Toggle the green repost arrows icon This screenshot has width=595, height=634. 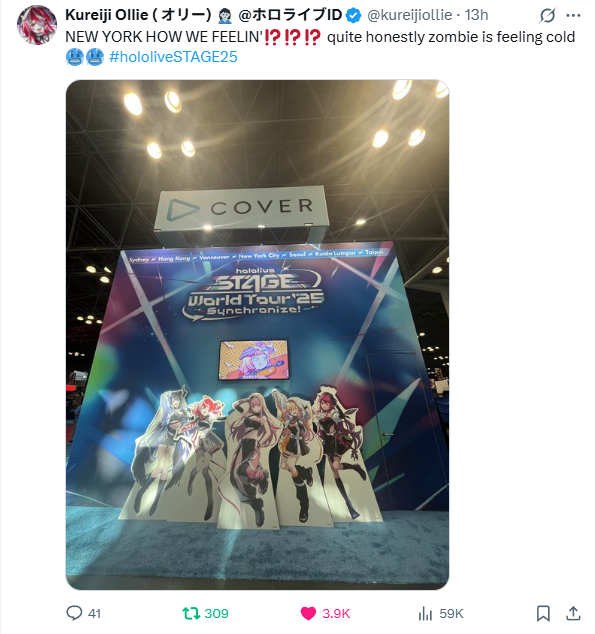point(191,613)
